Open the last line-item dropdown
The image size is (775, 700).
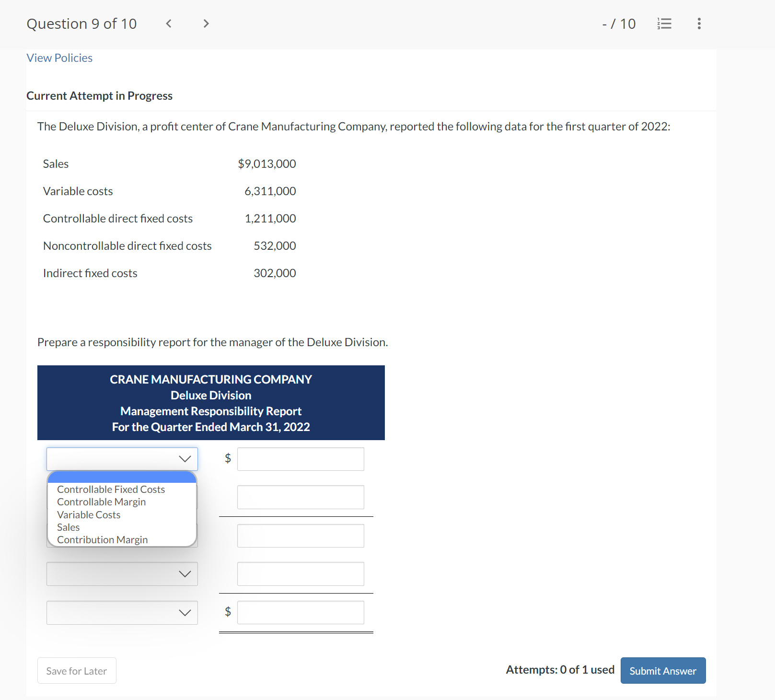click(x=122, y=613)
